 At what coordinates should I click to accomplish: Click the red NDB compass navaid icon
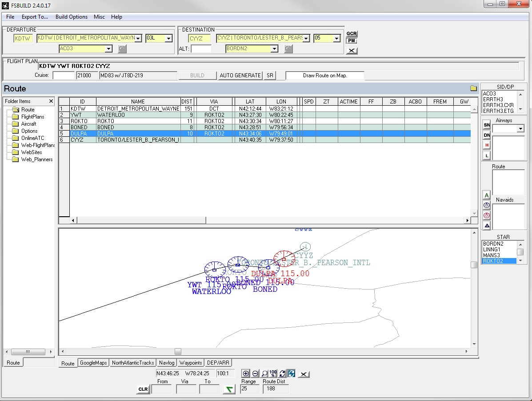pos(487,215)
